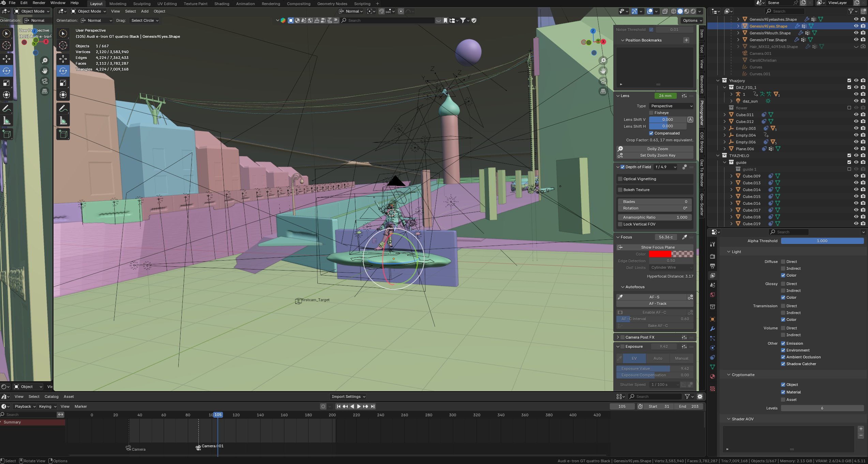The width and height of the screenshot is (868, 464).
Task: Open the Import Settings dropdown
Action: (348, 397)
